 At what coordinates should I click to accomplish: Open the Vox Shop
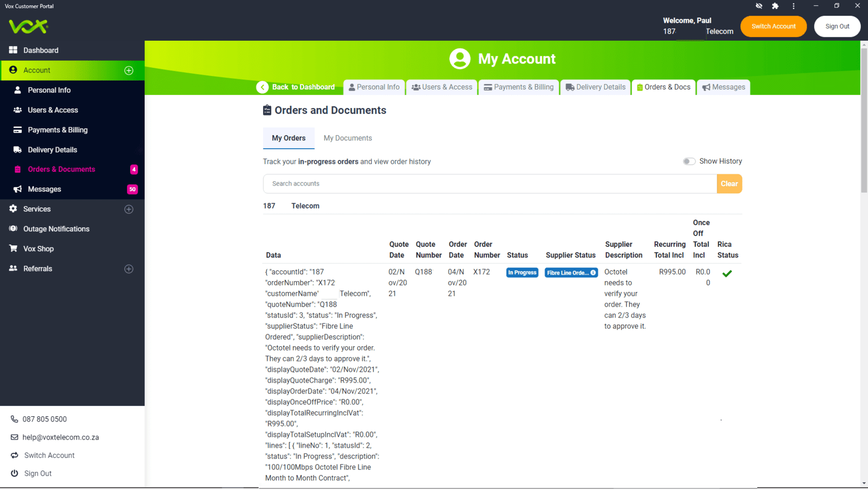pyautogui.click(x=39, y=249)
